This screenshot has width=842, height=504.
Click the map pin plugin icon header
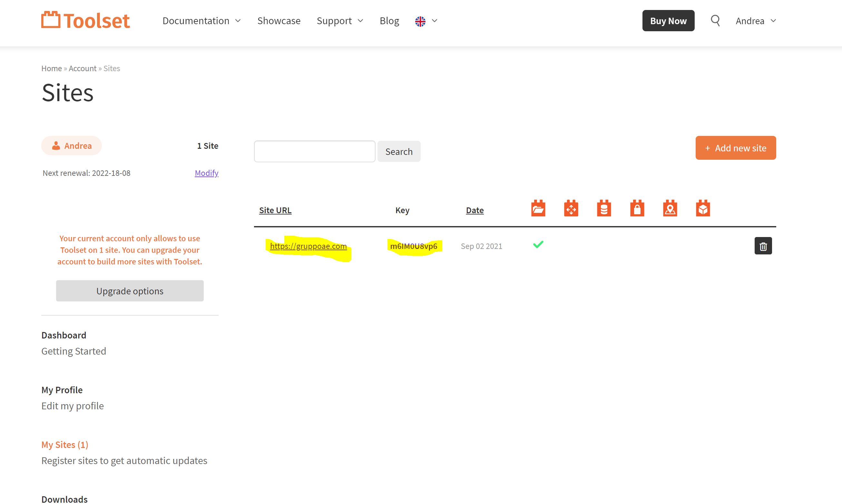pos(670,208)
